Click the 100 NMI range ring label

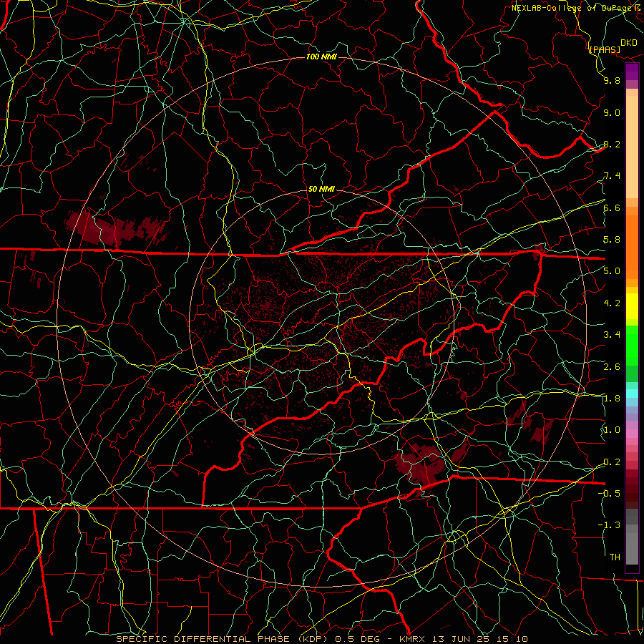321,57
